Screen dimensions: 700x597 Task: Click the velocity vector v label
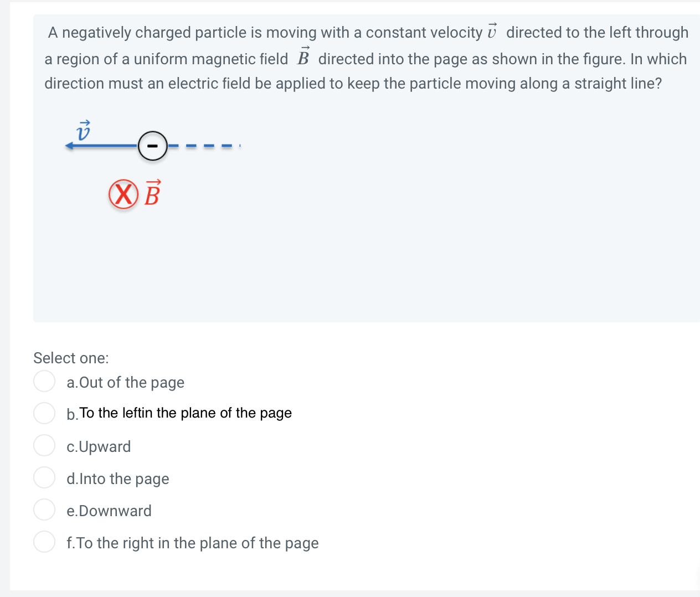[84, 131]
